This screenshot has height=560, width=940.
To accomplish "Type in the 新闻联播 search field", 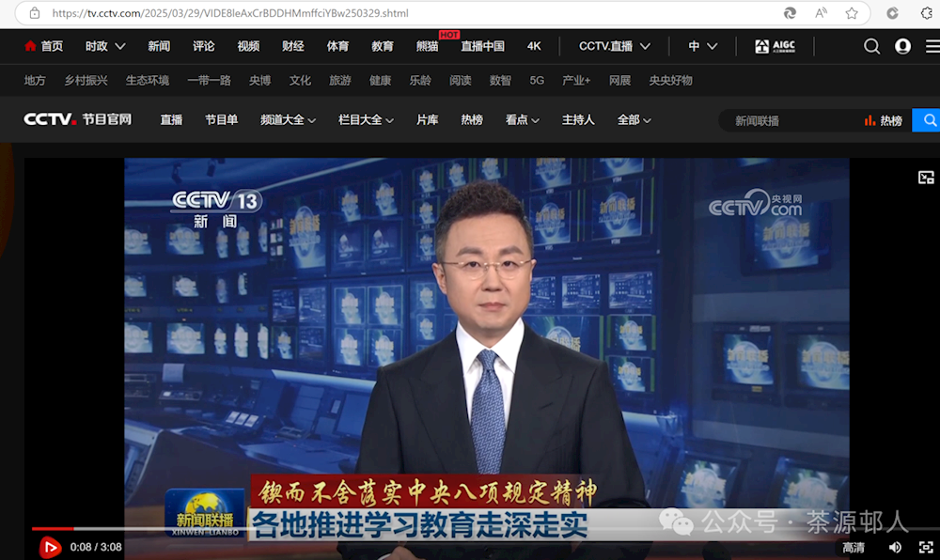I will (790, 120).
